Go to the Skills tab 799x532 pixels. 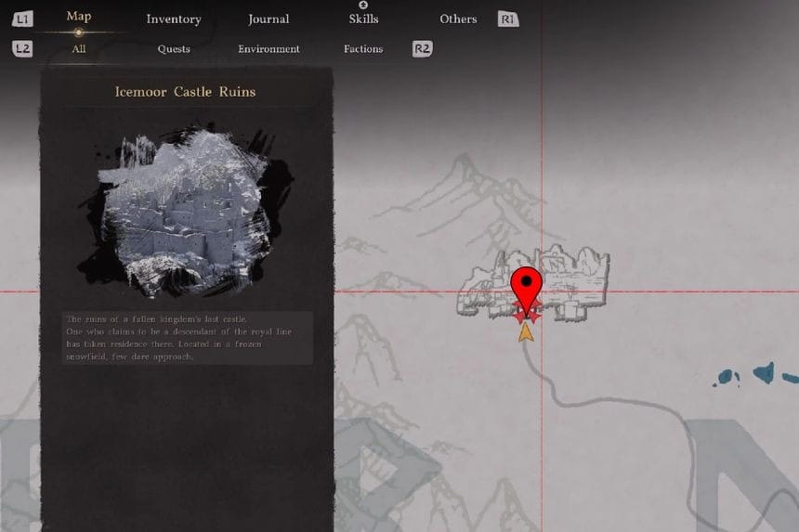[x=363, y=19]
